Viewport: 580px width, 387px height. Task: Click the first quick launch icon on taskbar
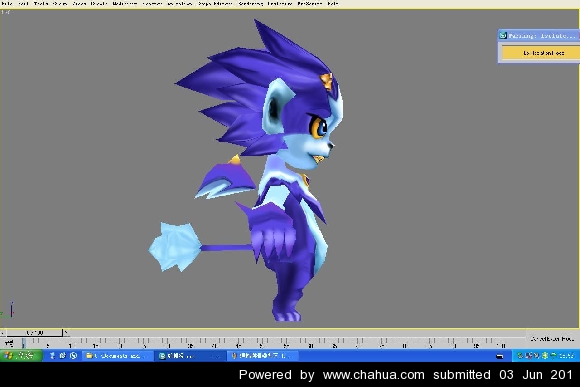[52, 356]
